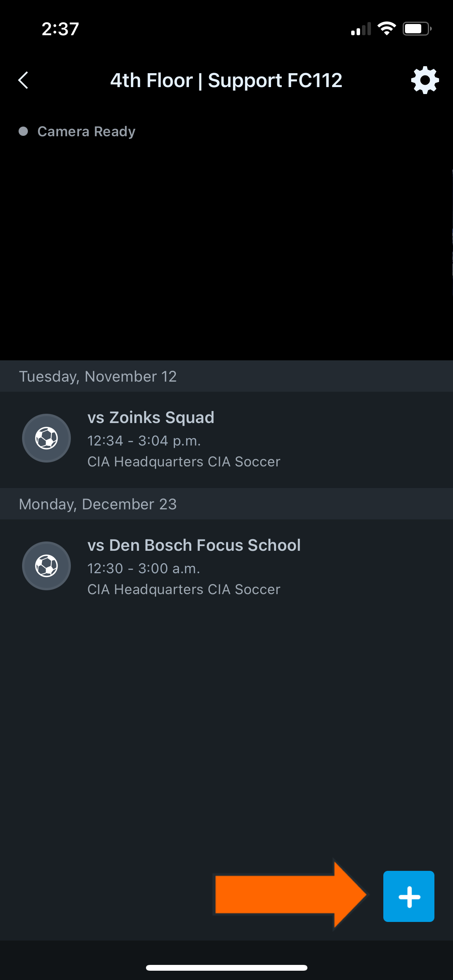The image size is (453, 980).
Task: Select the Tuesday, November 12 date header
Action: (x=98, y=376)
